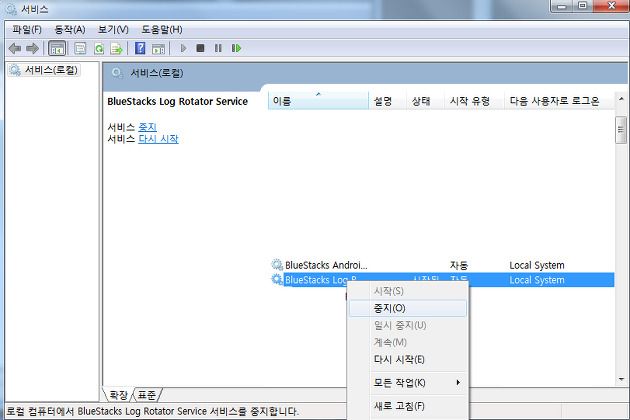Choose 중지(O) in the context menu
This screenshot has width=630, height=420.
pos(407,308)
